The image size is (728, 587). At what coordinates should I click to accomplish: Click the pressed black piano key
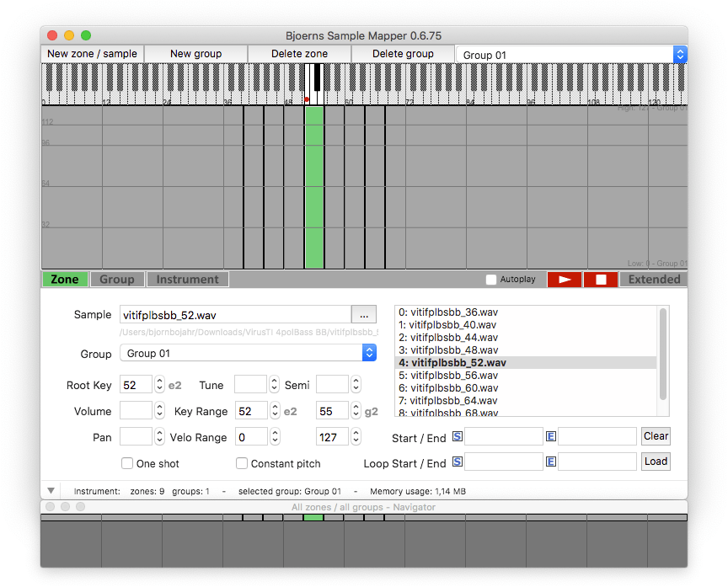tap(317, 77)
